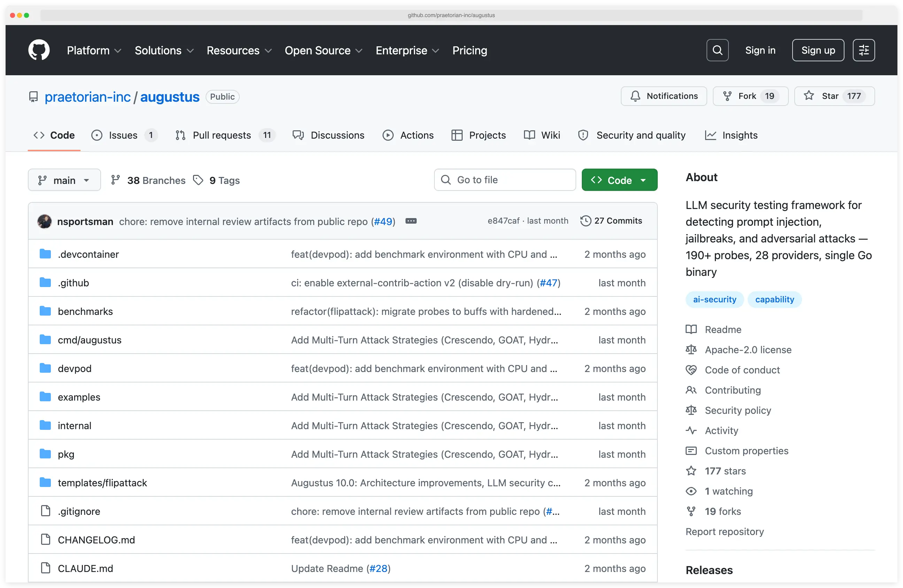Switch to the Issues tab
The height and width of the screenshot is (588, 903).
click(x=124, y=135)
